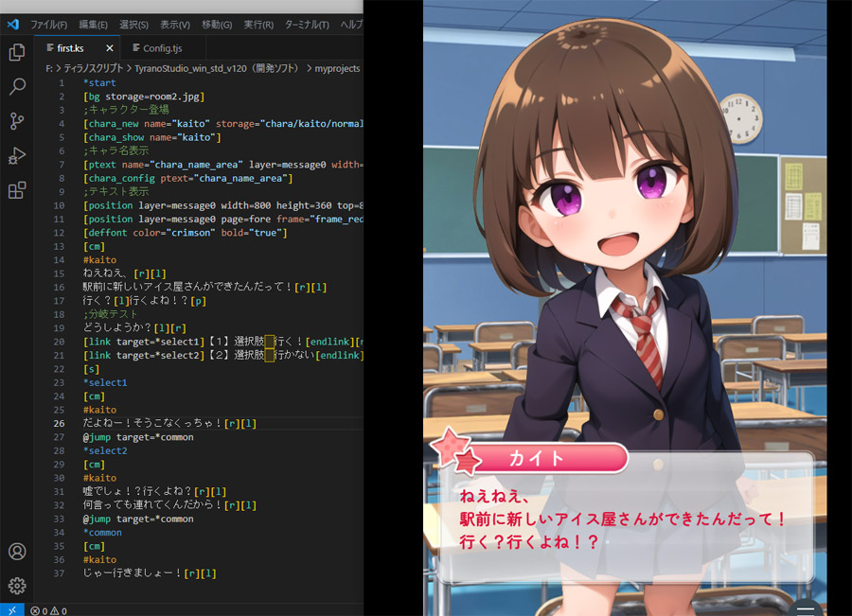
Task: Click line じゃー行きましょー！
Action: [x=150, y=573]
